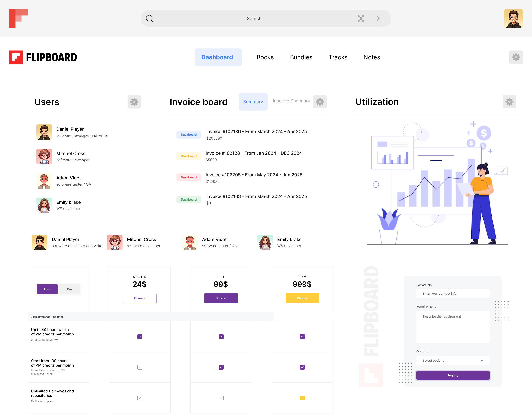This screenshot has height=414, width=532.
Task: Click Adam Vicot avatar in horizontal user row
Action: click(190, 242)
